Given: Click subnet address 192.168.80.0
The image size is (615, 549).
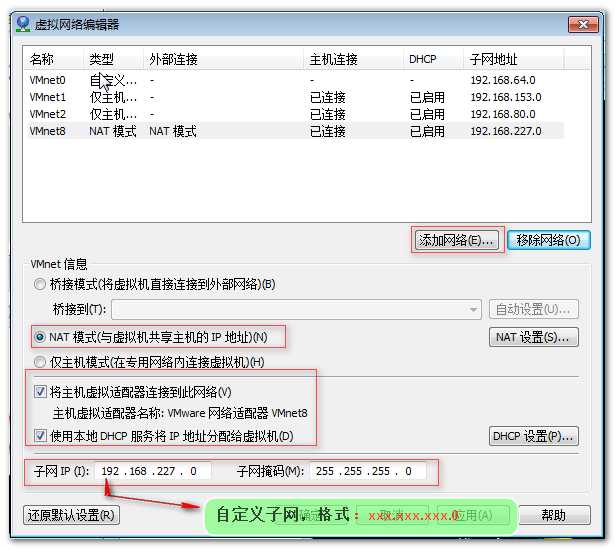Looking at the screenshot, I should (503, 114).
